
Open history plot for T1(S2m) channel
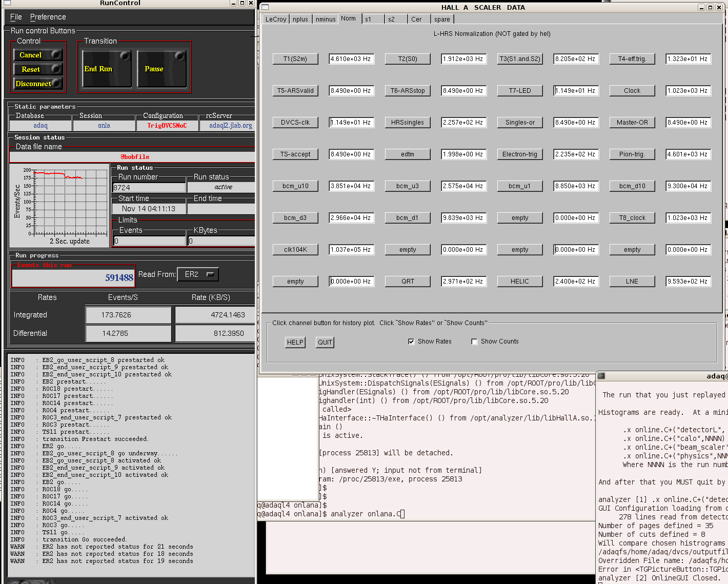[x=295, y=59]
